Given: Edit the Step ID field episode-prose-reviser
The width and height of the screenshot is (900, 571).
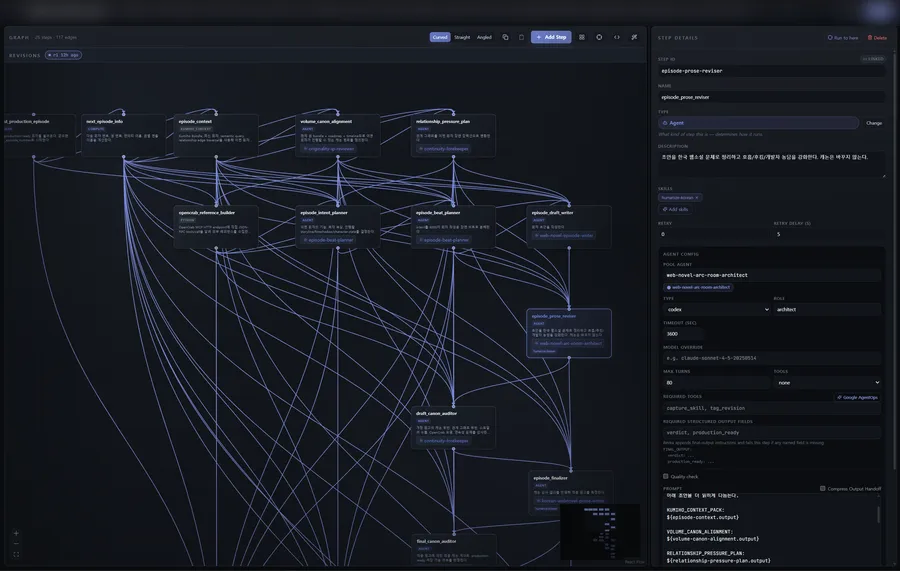Looking at the screenshot, I should 771,71.
